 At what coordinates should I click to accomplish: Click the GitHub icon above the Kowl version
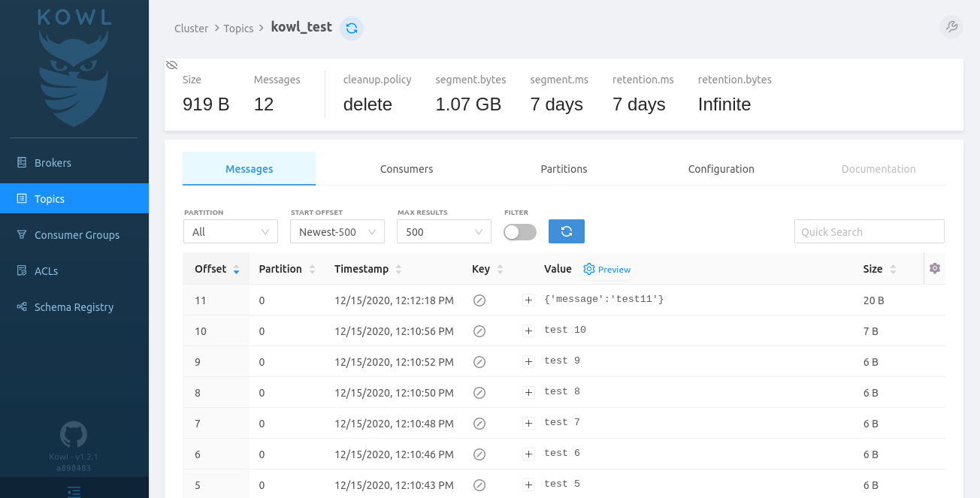[x=73, y=434]
